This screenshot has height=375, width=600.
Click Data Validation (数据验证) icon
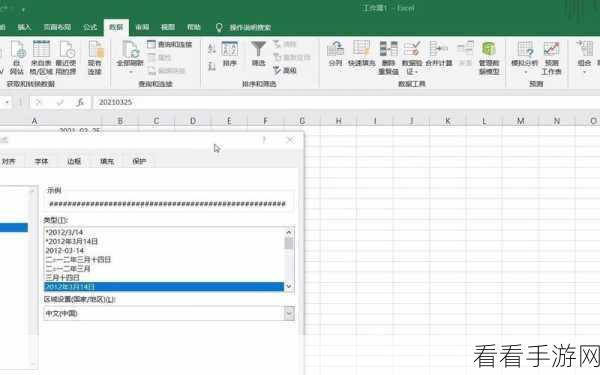tap(412, 49)
